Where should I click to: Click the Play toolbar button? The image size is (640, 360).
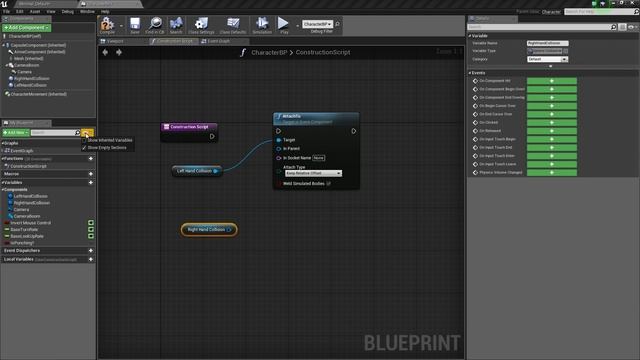(284, 25)
